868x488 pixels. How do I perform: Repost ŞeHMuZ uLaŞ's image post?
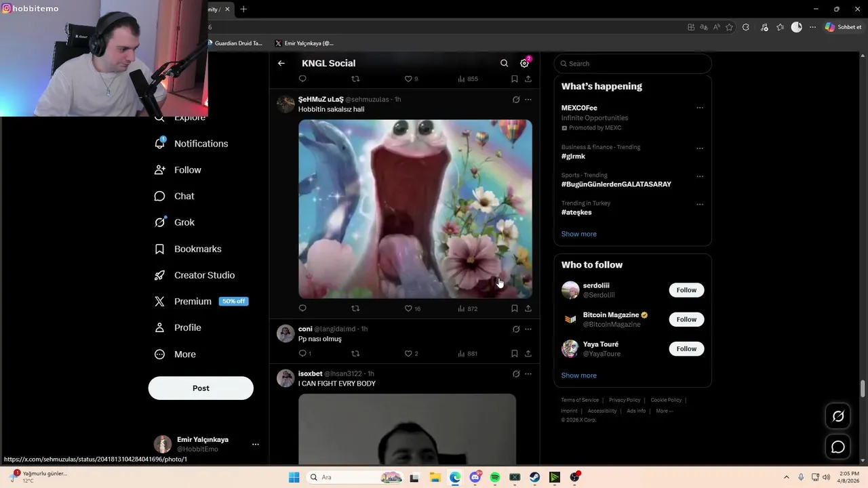(355, 308)
